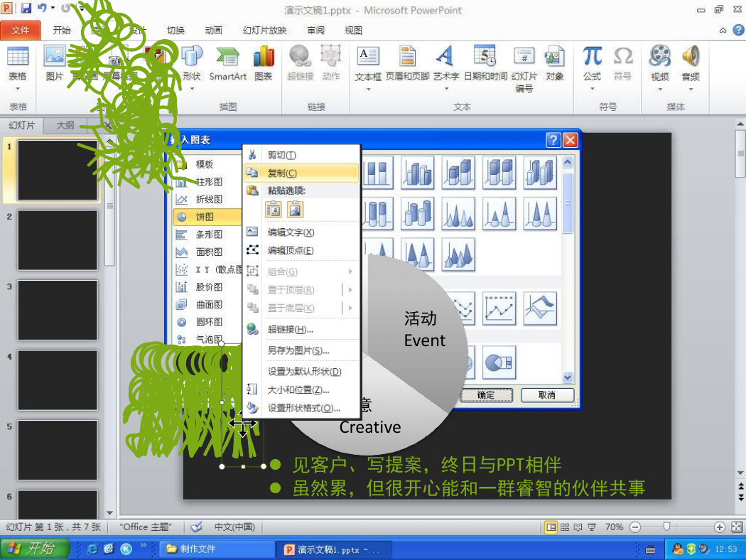Insert an Equation (公式)
The width and height of the screenshot is (746, 560).
593,68
